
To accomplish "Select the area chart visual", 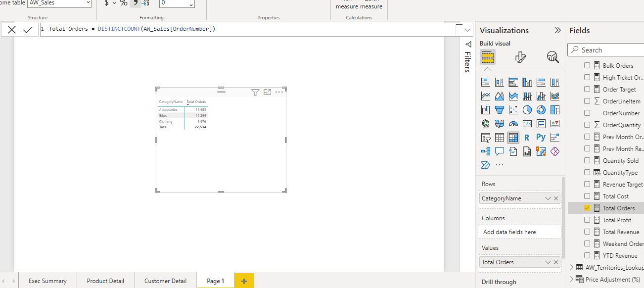I will [500, 96].
